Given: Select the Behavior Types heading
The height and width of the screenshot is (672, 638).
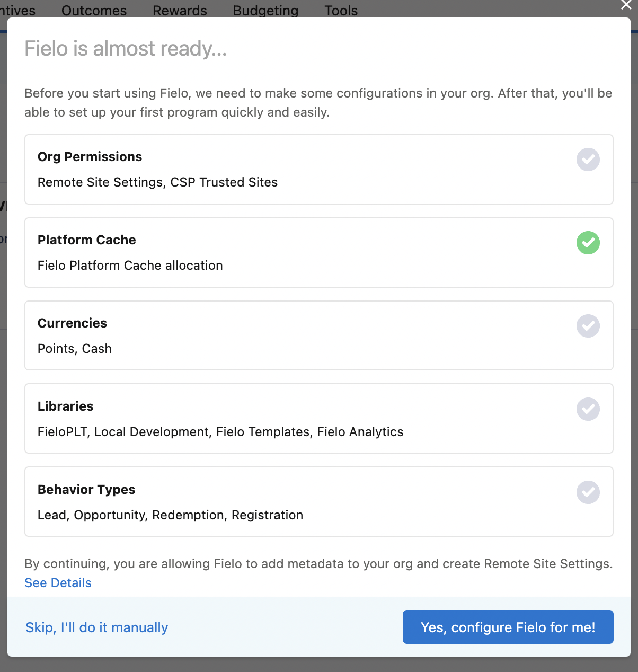Looking at the screenshot, I should coord(86,490).
